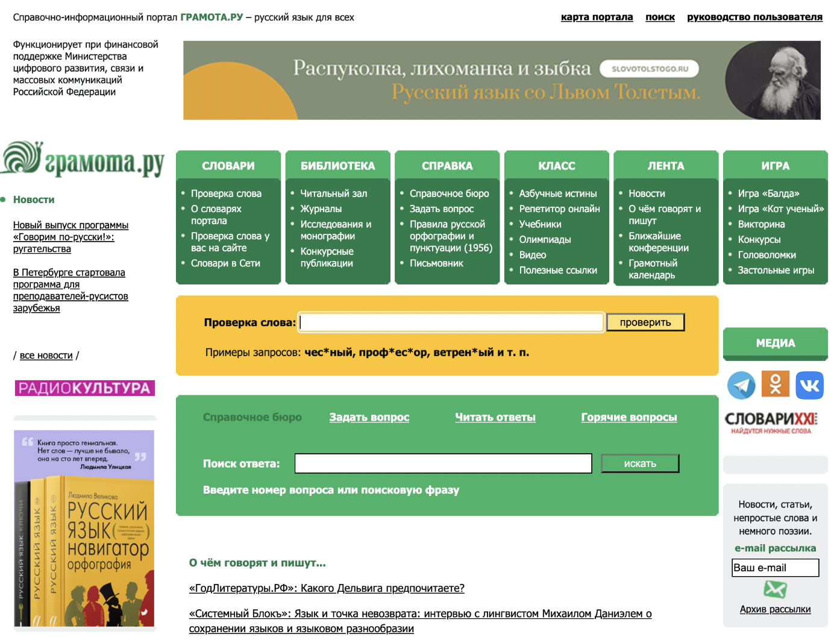Read news about Говорим по-русски program
The width and height of the screenshot is (840, 640).
click(x=71, y=237)
